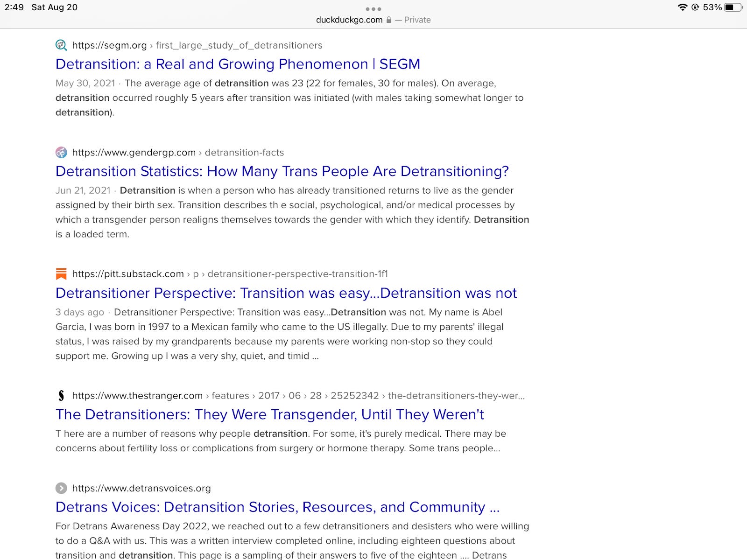Open 'Detransition: a Real and Growing Phenomenon' result
The image size is (747, 560).
[x=238, y=64]
